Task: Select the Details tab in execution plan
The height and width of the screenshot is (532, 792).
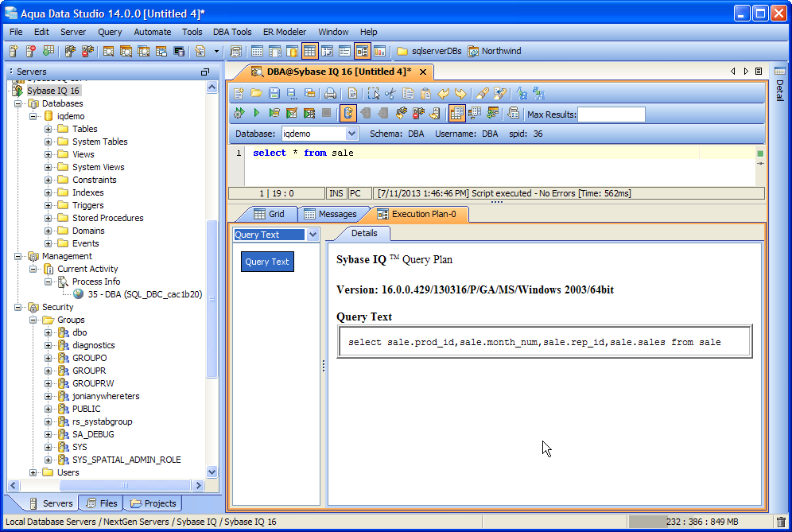Action: (364, 233)
